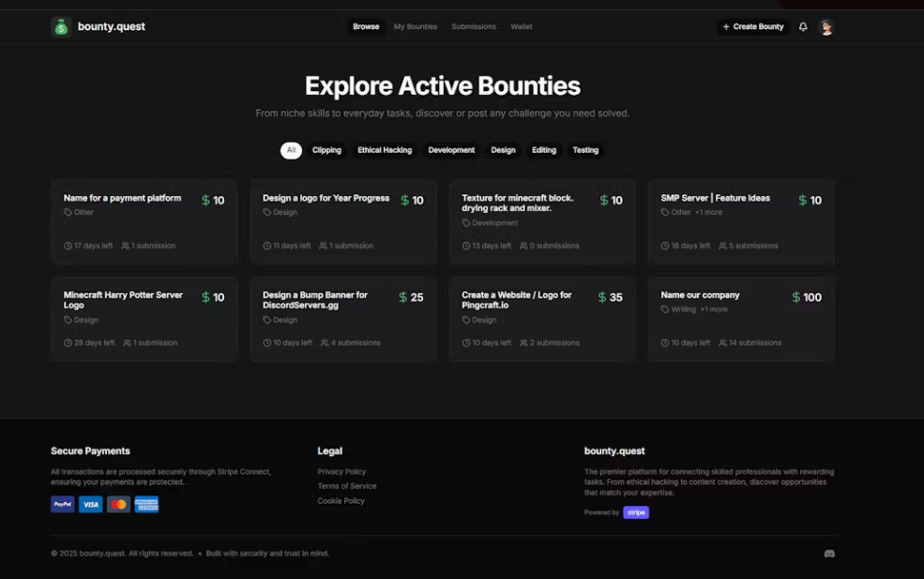Go to the Submissions tab
The image size is (924, 579).
coord(474,26)
